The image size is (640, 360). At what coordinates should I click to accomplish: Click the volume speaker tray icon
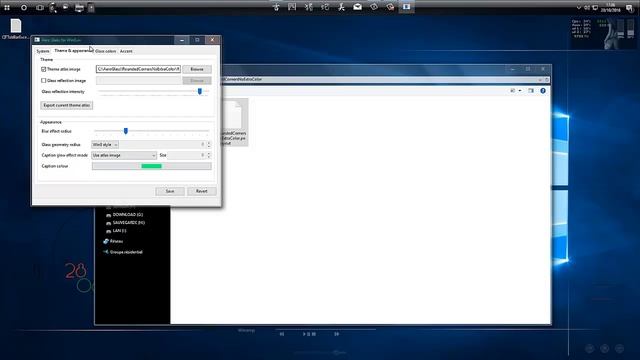(587, 7)
